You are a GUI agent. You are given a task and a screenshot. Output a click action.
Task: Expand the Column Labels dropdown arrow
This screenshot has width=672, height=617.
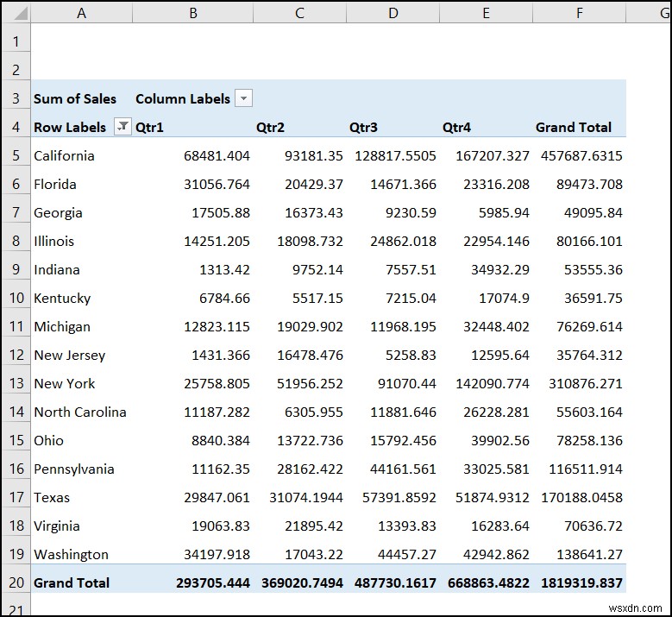[244, 98]
